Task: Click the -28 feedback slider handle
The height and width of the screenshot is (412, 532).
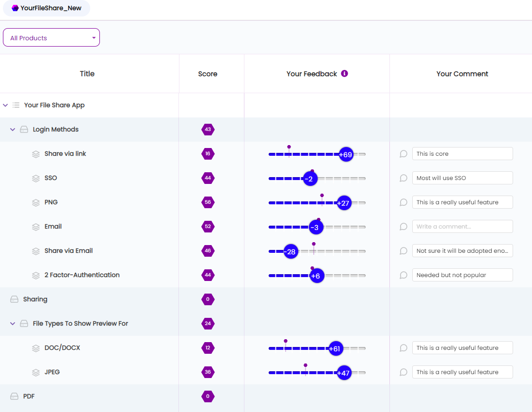Action: 290,251
